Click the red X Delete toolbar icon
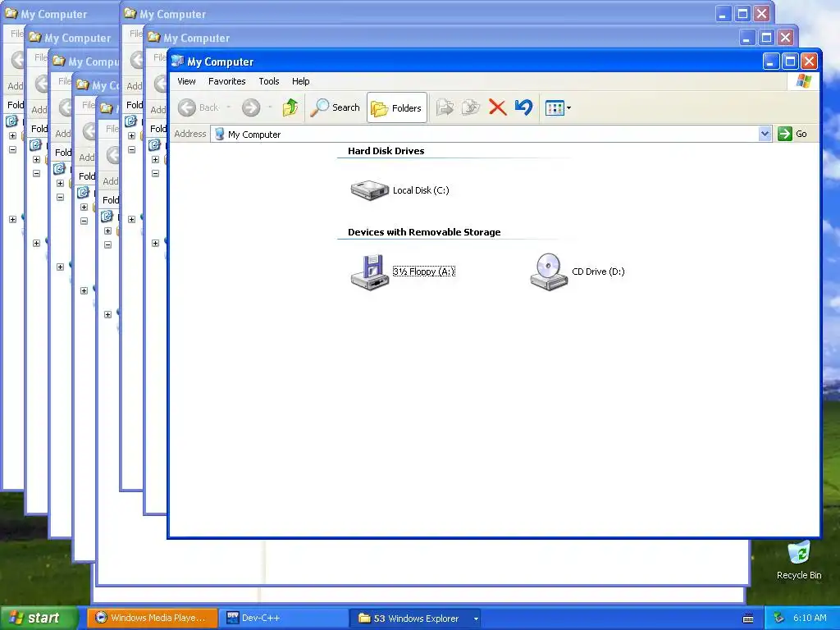 (498, 107)
